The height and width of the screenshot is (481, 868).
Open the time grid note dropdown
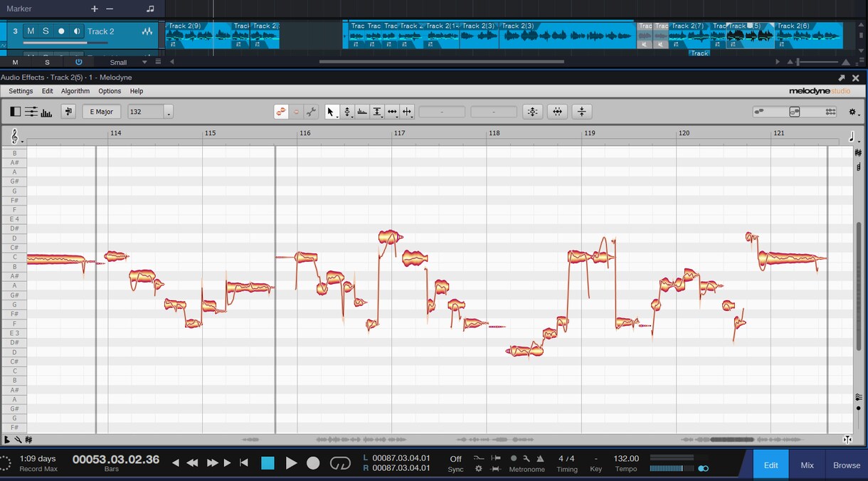852,137
